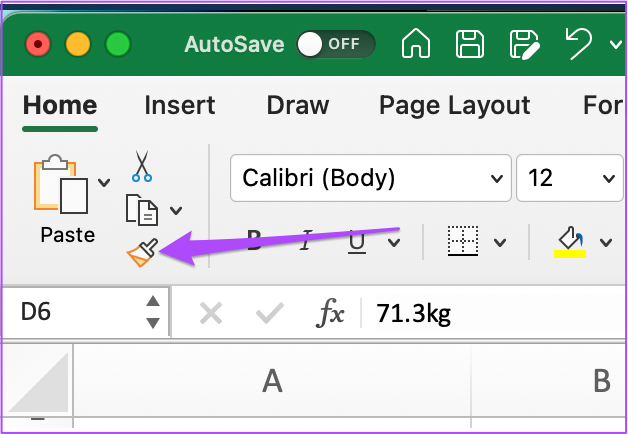Click the Borders icon

(463, 241)
